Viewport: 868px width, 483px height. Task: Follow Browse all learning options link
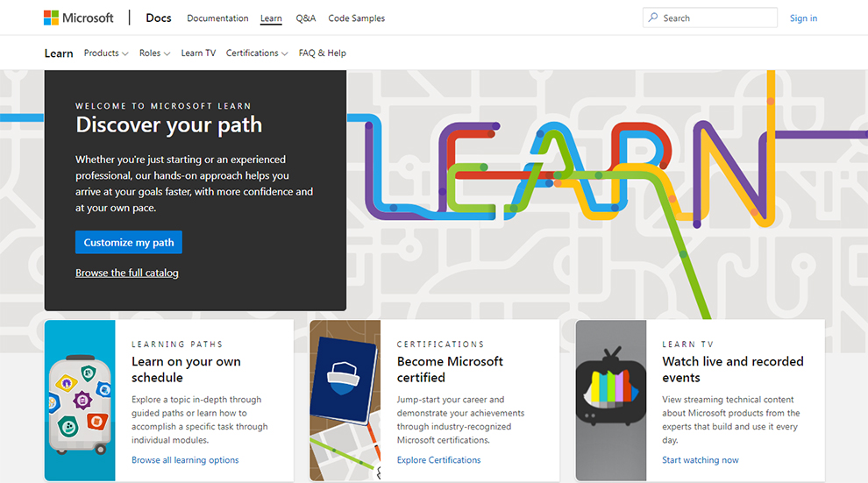click(x=185, y=459)
